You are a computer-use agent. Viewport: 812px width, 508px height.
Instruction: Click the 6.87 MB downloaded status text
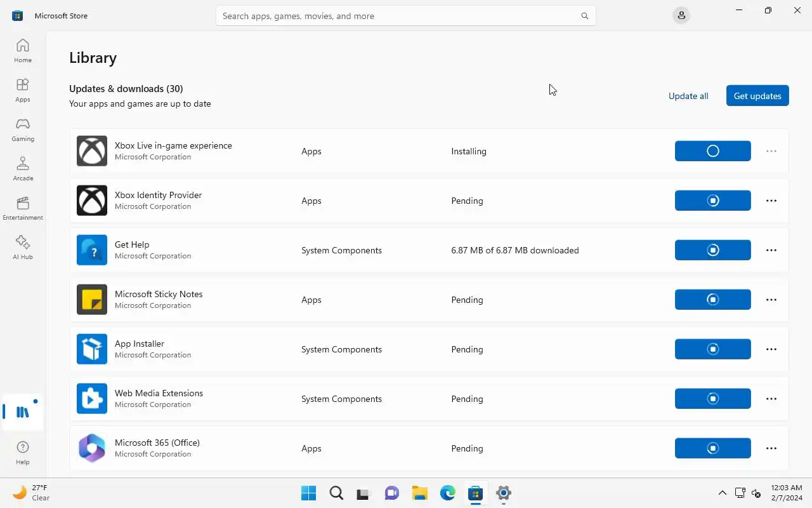point(515,250)
